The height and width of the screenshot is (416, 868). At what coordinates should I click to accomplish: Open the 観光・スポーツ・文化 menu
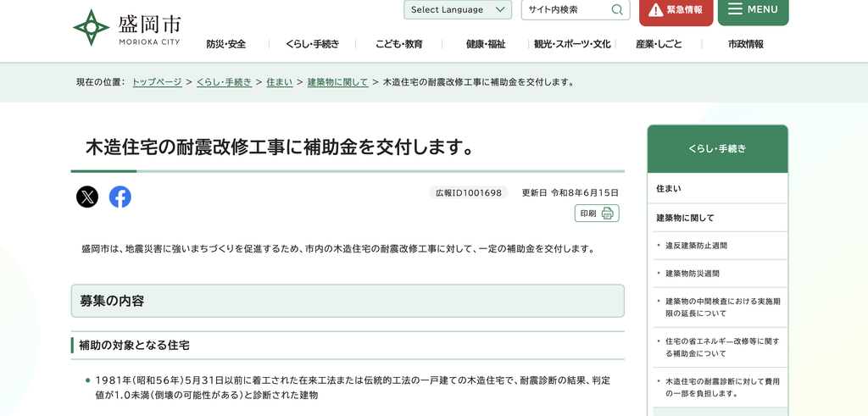click(572, 44)
